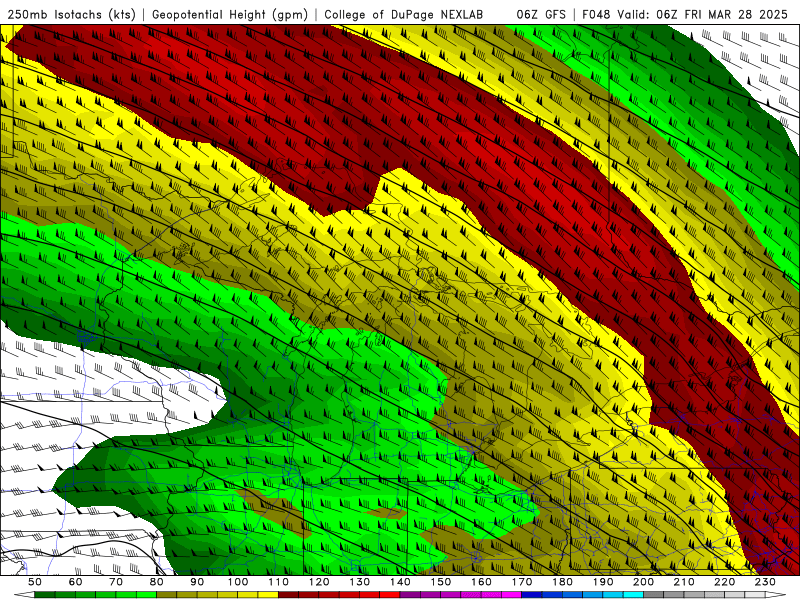Click the '06Z GFS' model run label
The image size is (800, 600).
tap(541, 15)
